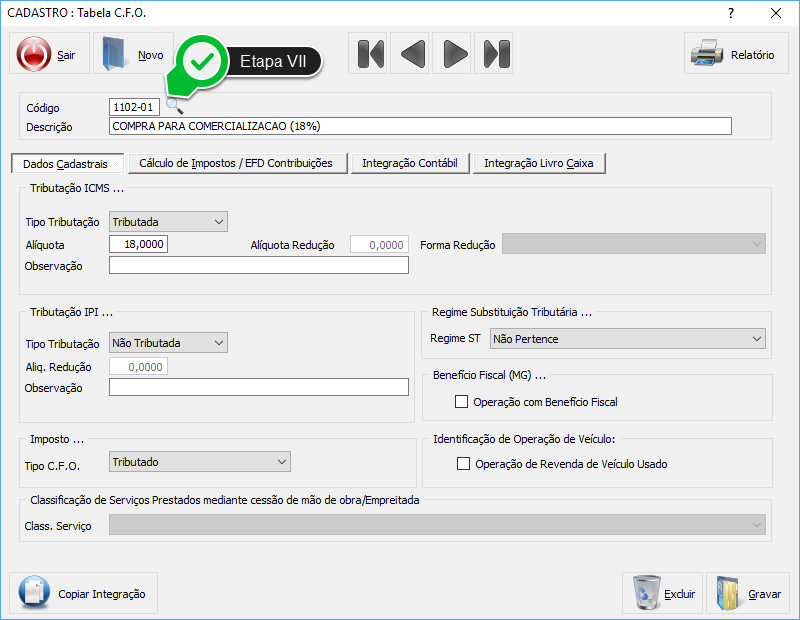Click the Código input field
The image size is (800, 620).
(134, 107)
